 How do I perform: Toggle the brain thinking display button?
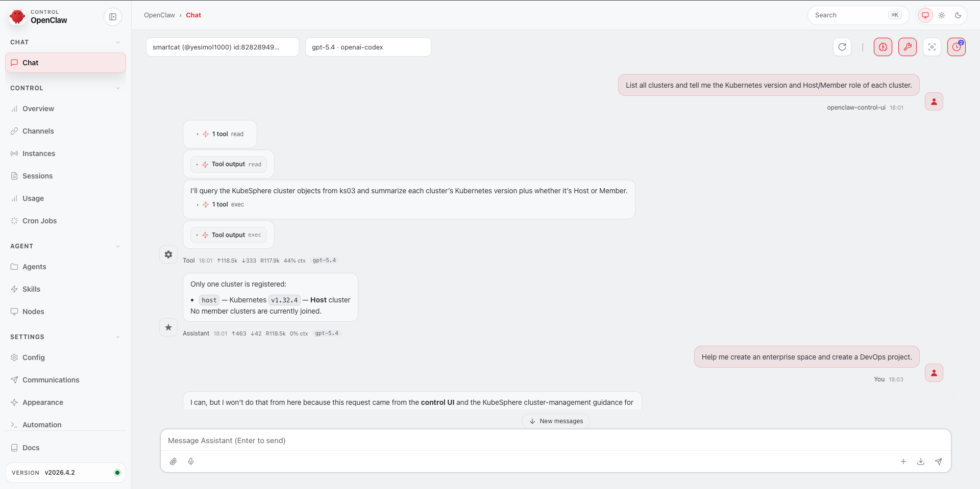(x=883, y=47)
